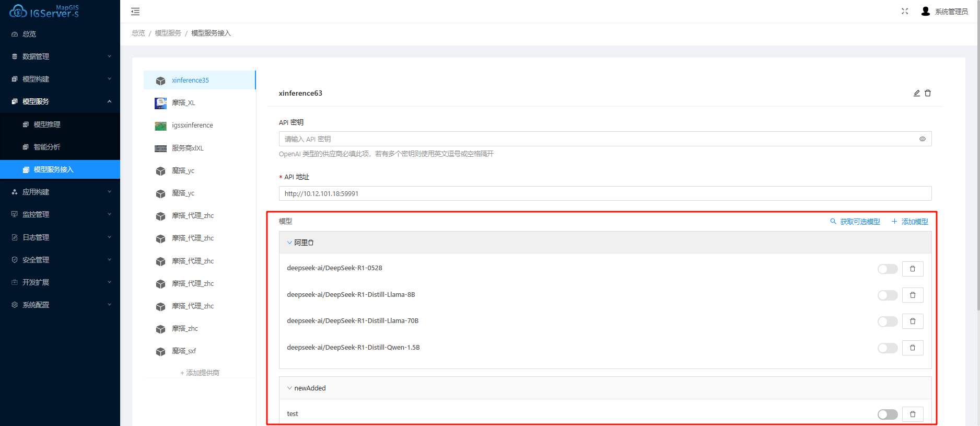Image resolution: width=980 pixels, height=426 pixels.
Task: Click the 添加模型 button
Action: [x=910, y=222]
